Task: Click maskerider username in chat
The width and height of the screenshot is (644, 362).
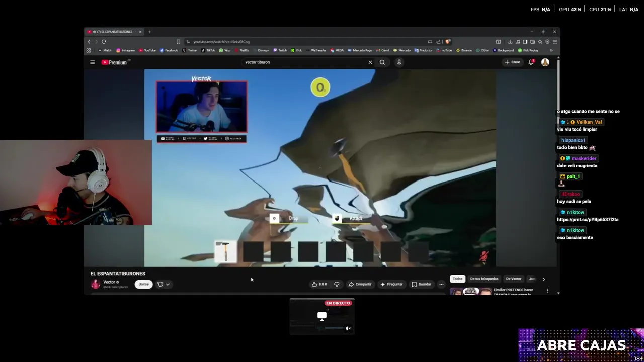Action: [584, 158]
